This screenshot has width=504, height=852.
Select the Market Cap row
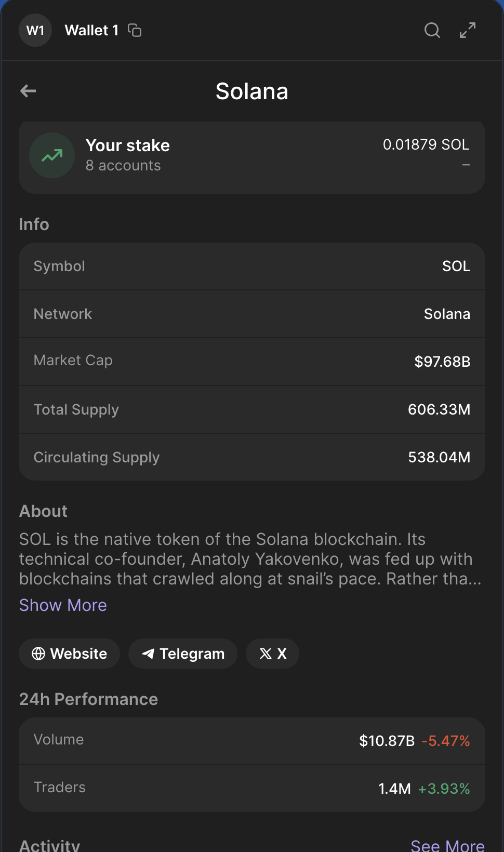(252, 362)
